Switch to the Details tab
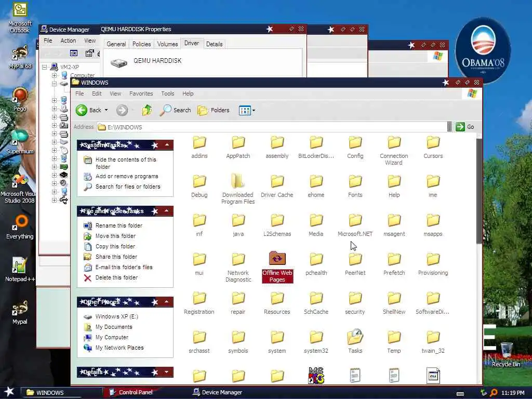The width and height of the screenshot is (532, 399). (215, 44)
